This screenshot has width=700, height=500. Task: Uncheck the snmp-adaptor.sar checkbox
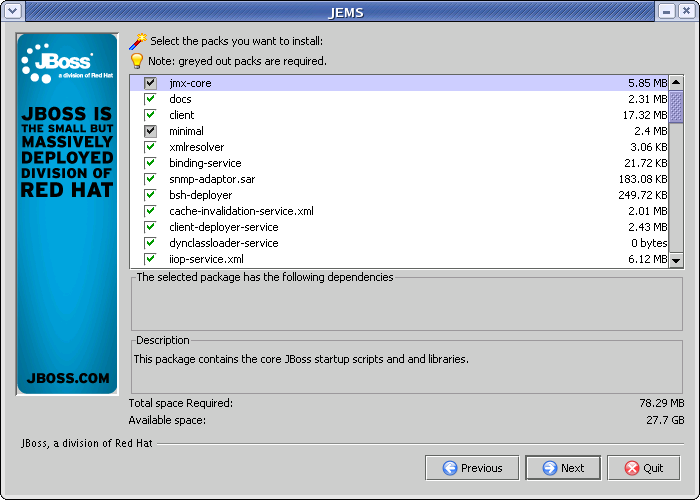150,179
